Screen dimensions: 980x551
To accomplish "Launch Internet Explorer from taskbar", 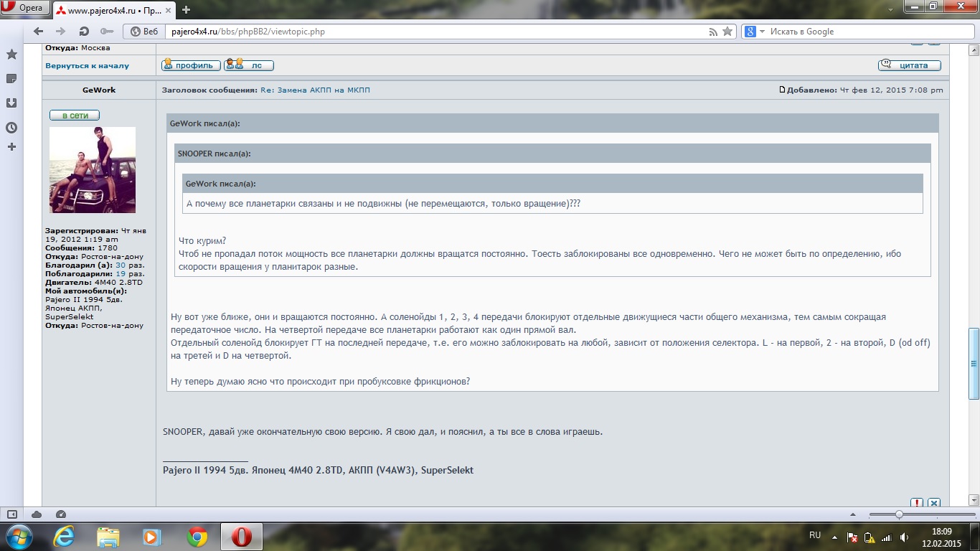I will tap(63, 537).
